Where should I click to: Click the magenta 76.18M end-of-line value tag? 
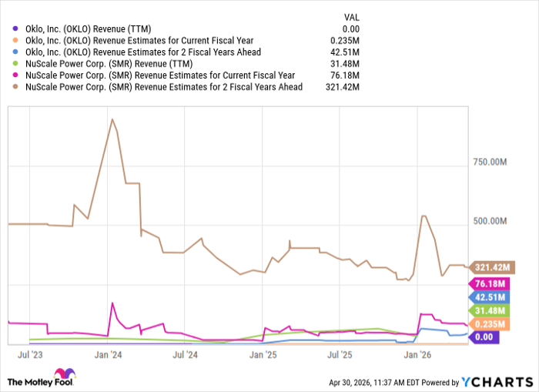pos(489,284)
